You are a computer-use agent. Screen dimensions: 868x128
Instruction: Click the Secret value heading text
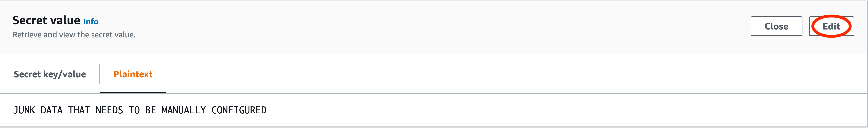click(x=46, y=20)
